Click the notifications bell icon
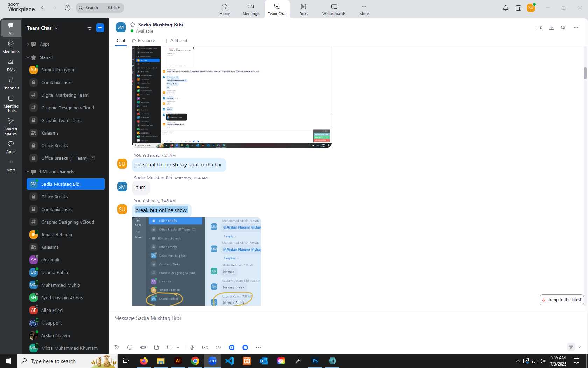Viewport: 588px width, 368px height. pos(505,8)
